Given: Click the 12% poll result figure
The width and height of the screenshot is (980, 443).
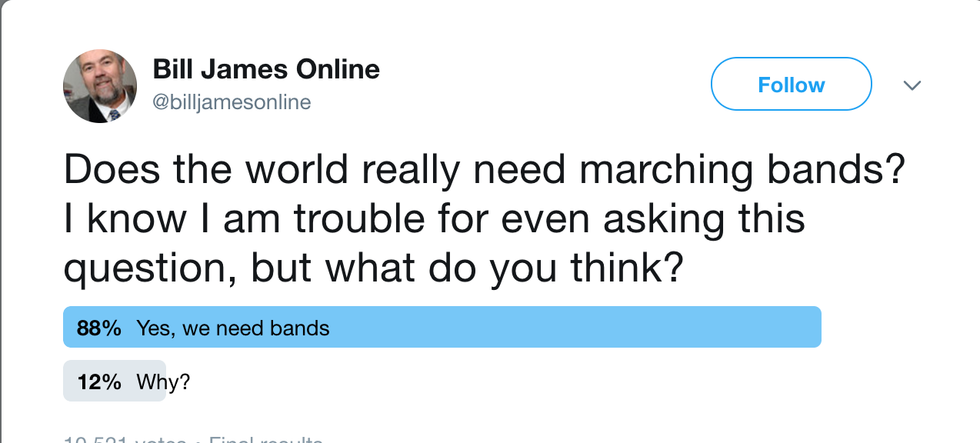Looking at the screenshot, I should [x=98, y=381].
